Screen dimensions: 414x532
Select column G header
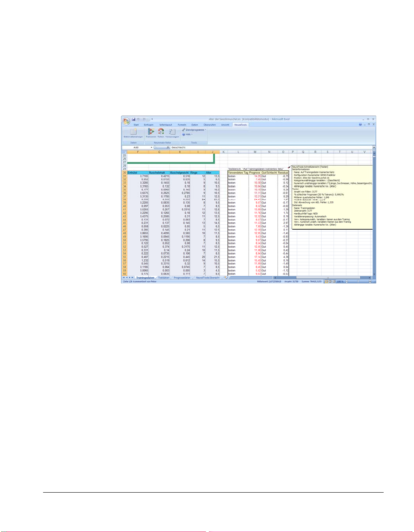coord(159,152)
